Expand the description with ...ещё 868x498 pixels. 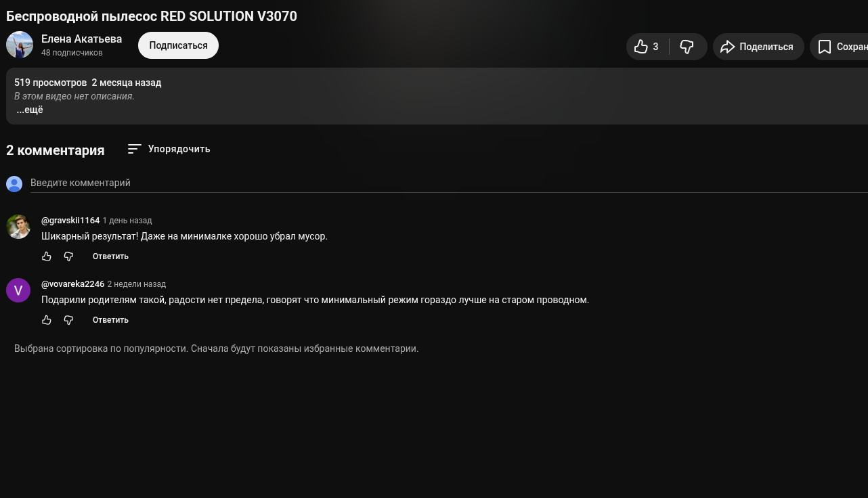30,110
